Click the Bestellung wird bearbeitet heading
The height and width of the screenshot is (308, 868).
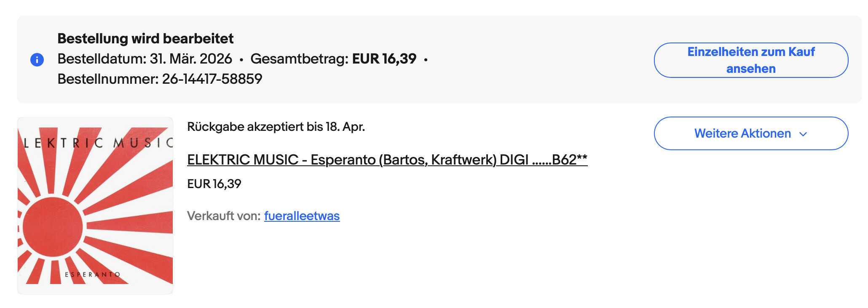pyautogui.click(x=145, y=38)
